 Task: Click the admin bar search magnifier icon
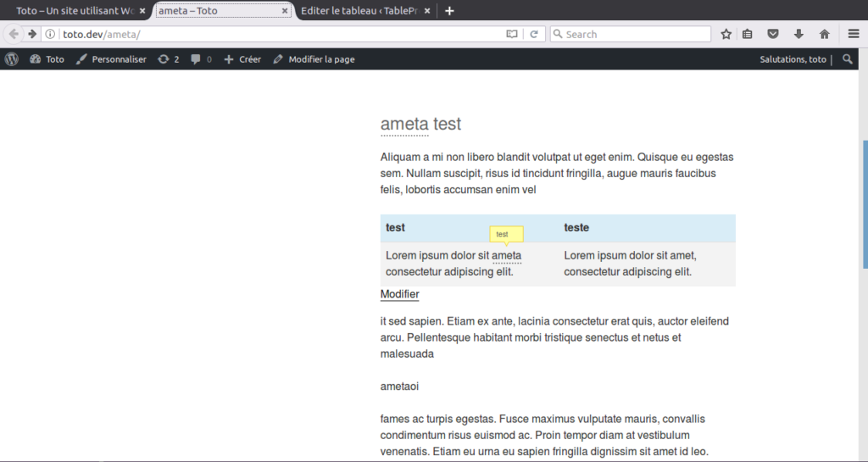848,59
